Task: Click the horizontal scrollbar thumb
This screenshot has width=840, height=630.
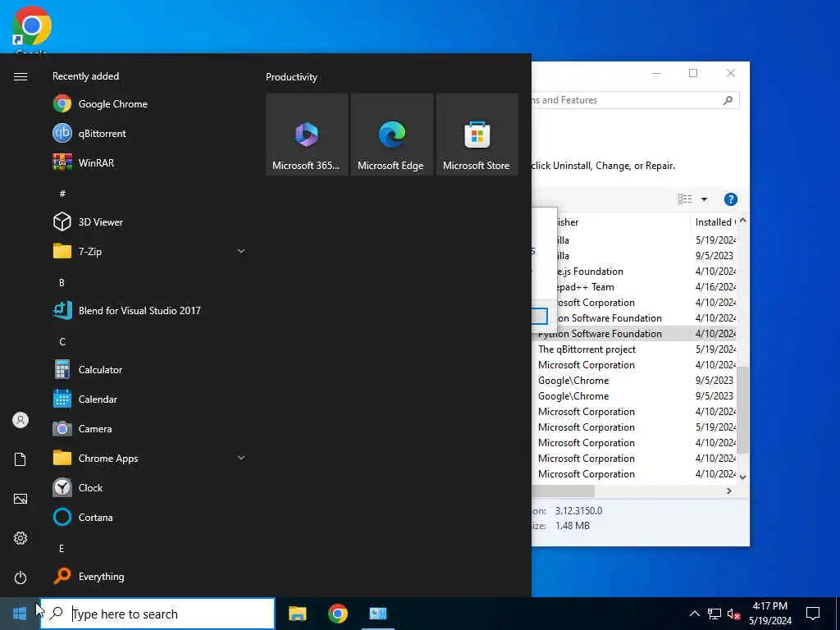Action: click(563, 491)
